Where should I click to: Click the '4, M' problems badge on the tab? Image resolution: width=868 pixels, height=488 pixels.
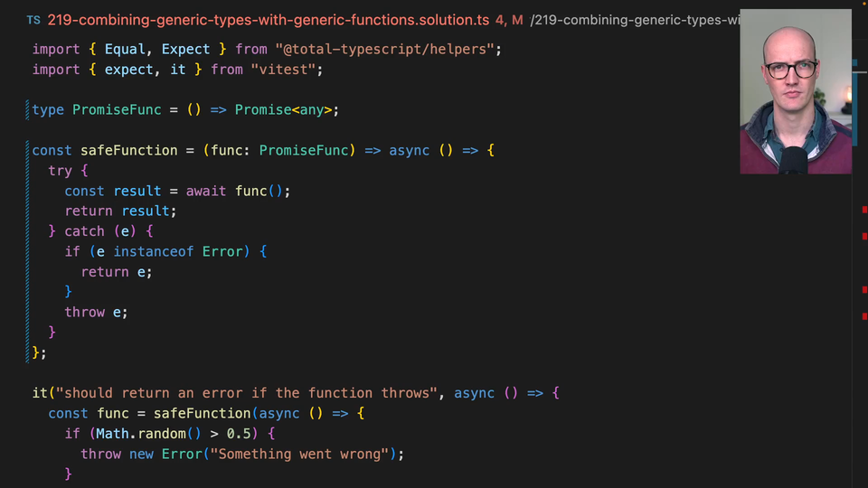click(509, 20)
